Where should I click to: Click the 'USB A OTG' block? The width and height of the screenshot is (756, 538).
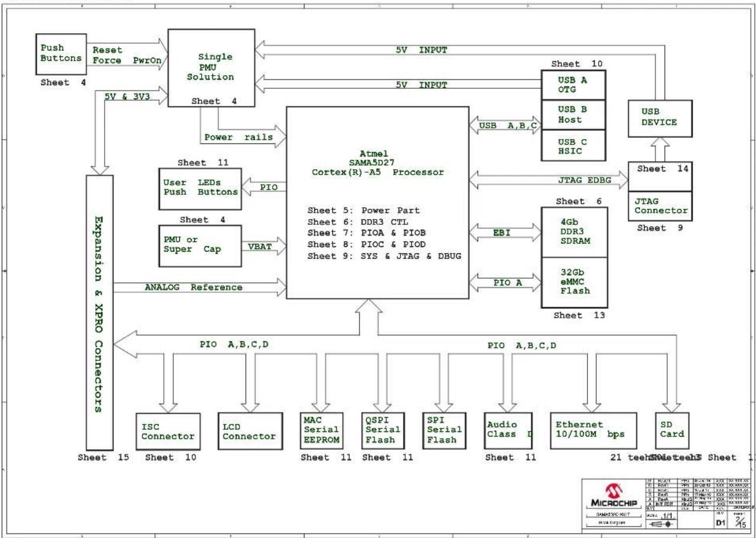pos(574,84)
